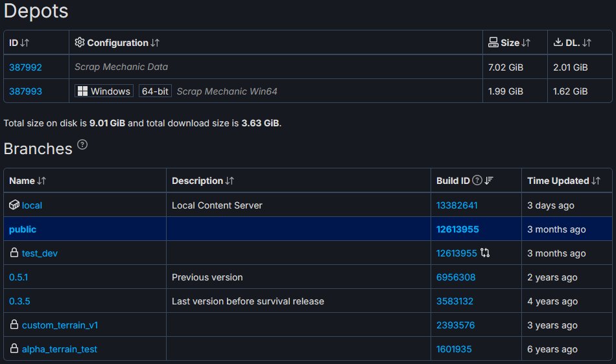
Task: Click the 9.01 GiB total size text
Action: [x=107, y=123]
